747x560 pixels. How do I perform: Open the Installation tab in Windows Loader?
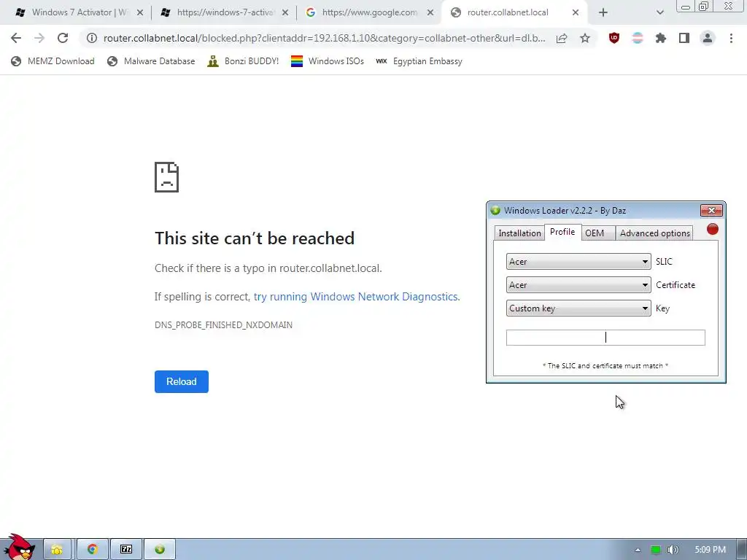tap(519, 233)
